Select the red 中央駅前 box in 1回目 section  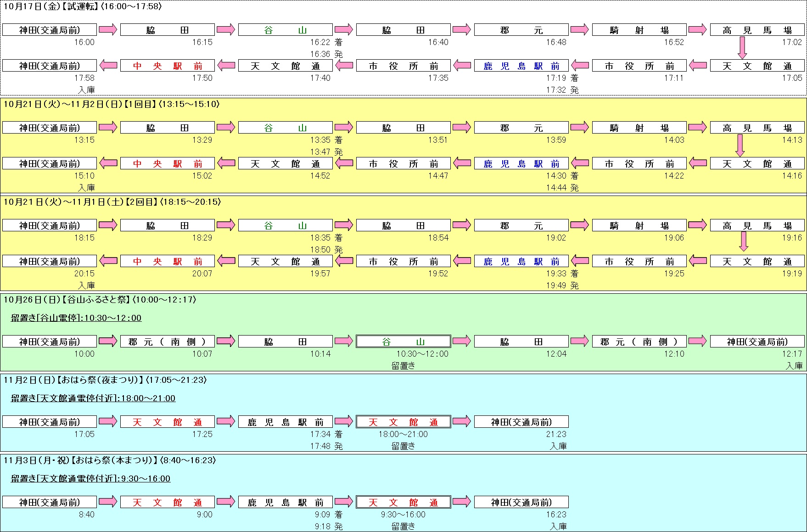coord(167,164)
